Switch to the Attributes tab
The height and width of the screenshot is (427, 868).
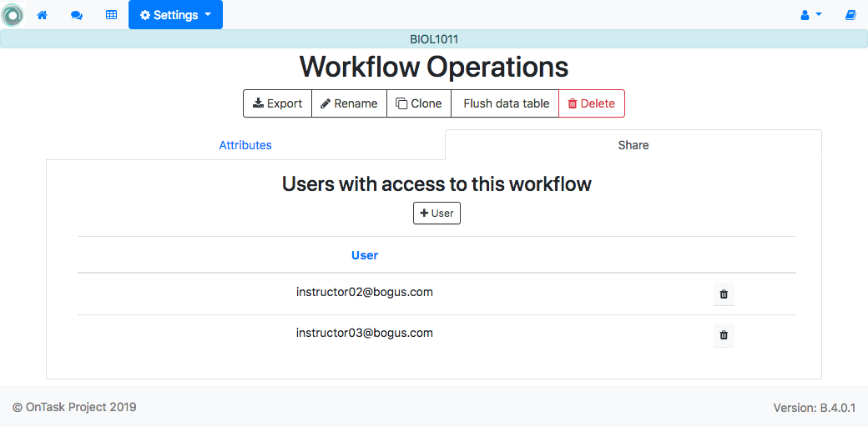point(245,145)
